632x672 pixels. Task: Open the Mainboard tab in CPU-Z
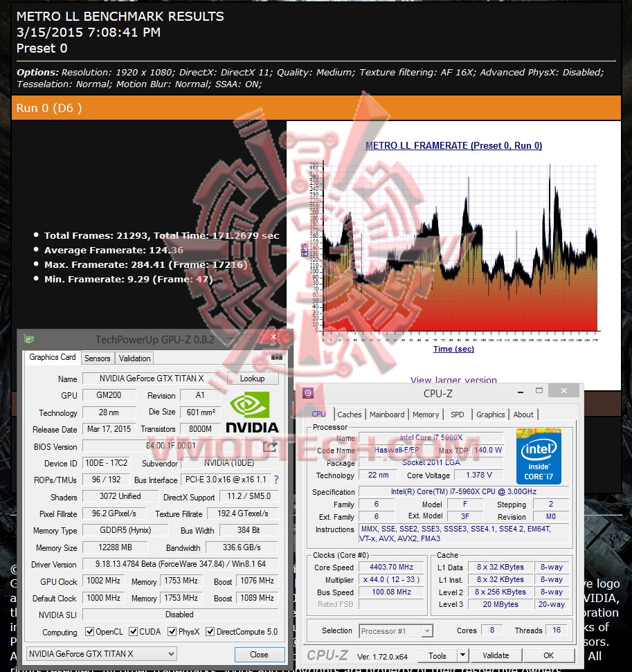click(387, 415)
